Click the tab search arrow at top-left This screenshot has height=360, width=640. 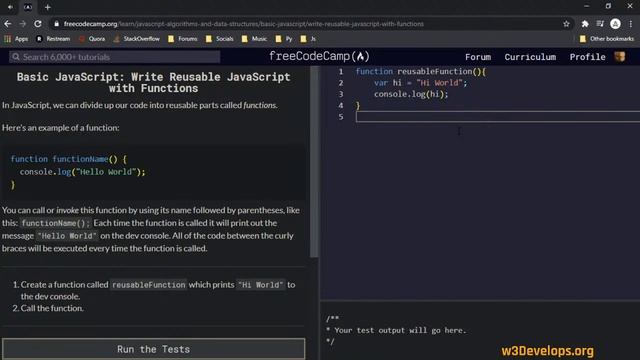(10, 7)
